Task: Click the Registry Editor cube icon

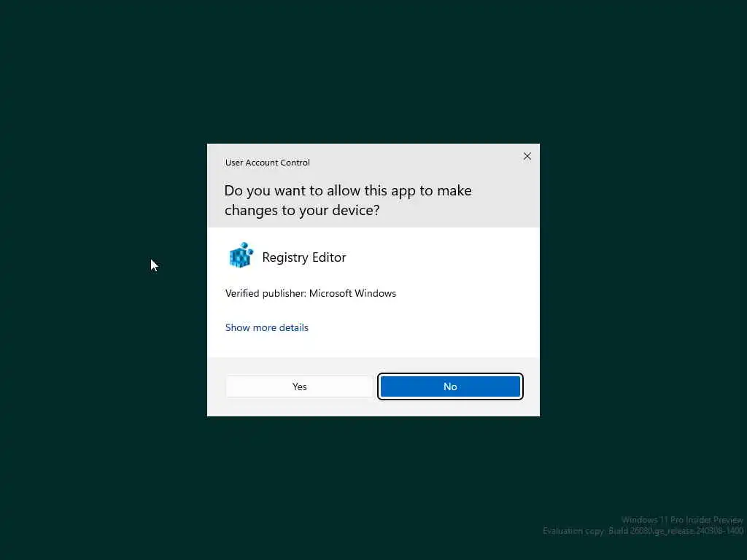Action: [241, 255]
